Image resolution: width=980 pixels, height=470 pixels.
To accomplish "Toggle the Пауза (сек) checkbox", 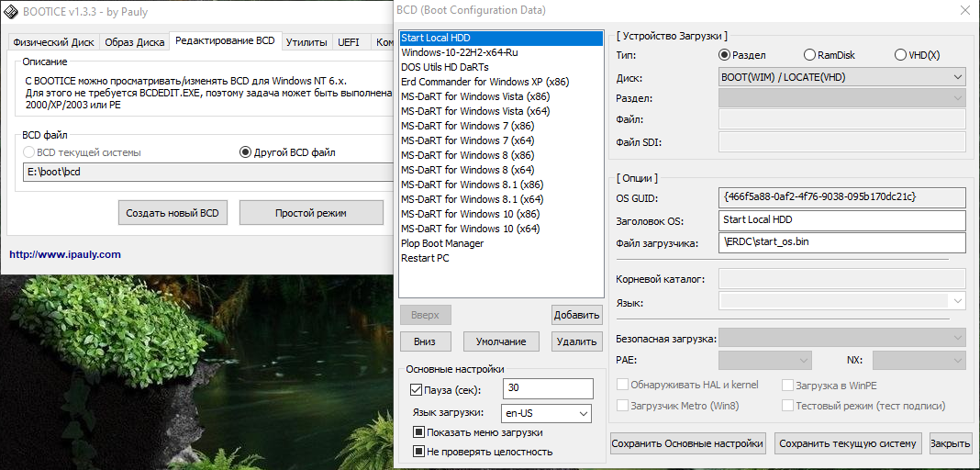I will [417, 390].
